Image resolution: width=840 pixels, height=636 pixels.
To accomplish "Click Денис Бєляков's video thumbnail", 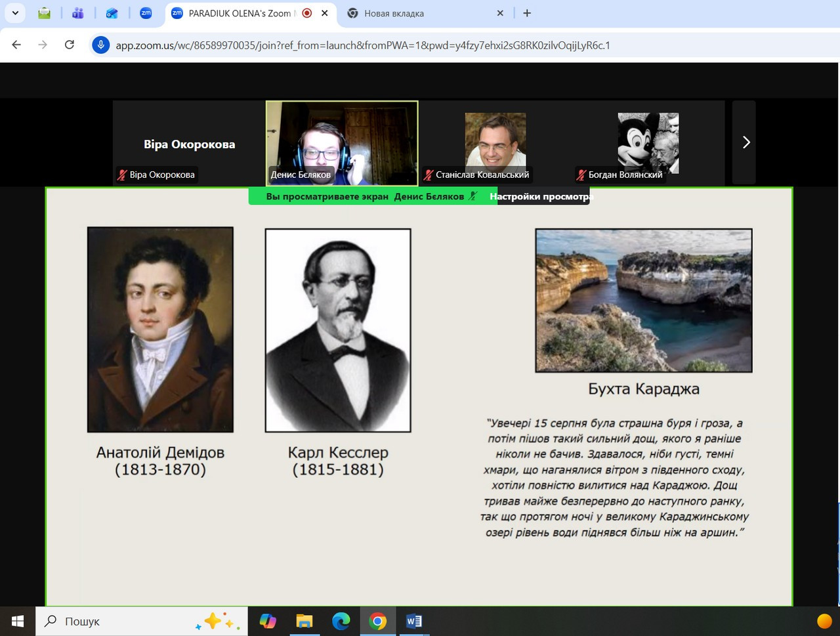I will (x=342, y=143).
